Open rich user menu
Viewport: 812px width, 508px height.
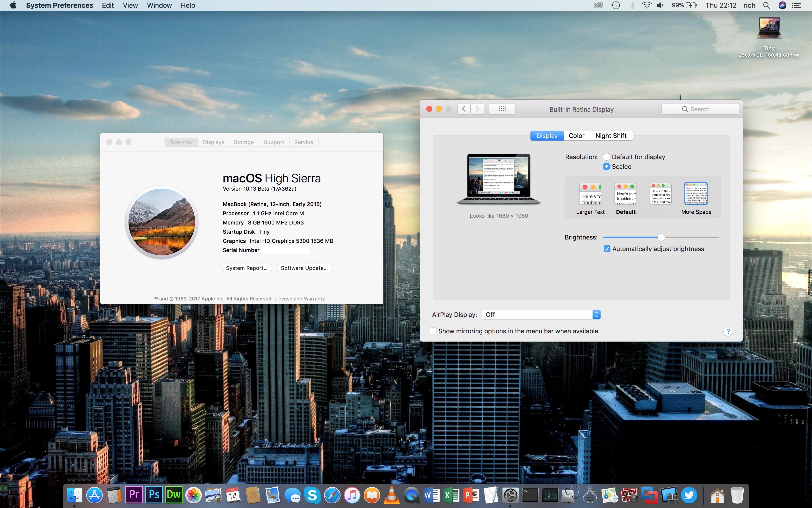coord(749,5)
